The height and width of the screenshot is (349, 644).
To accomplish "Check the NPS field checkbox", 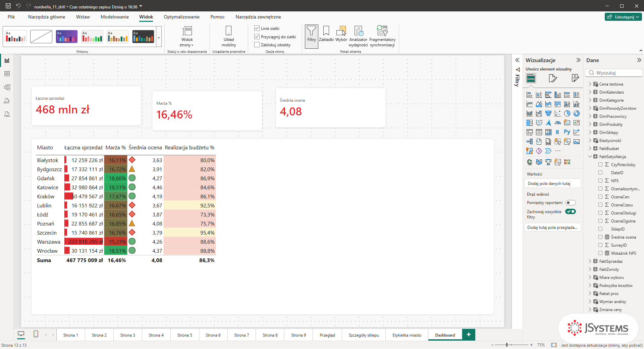I will click(600, 181).
